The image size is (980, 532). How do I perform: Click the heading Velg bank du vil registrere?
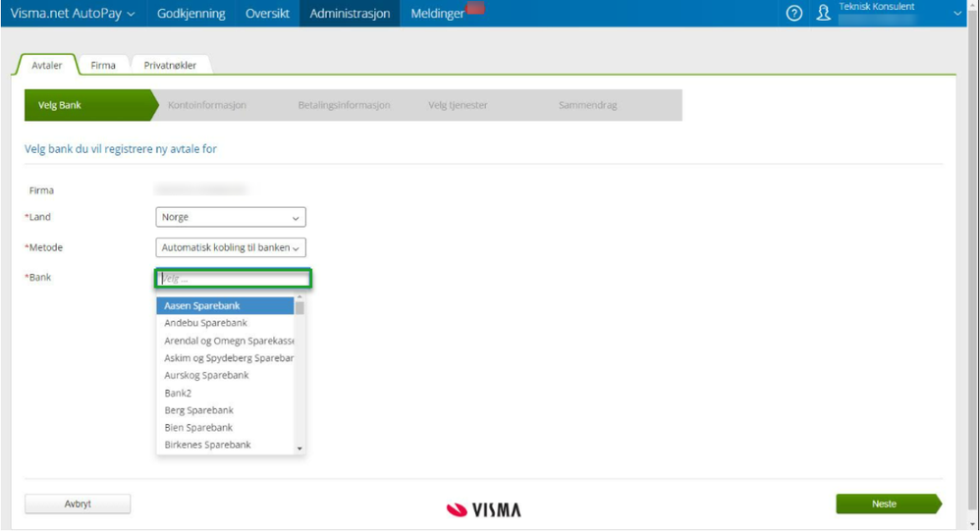point(121,149)
